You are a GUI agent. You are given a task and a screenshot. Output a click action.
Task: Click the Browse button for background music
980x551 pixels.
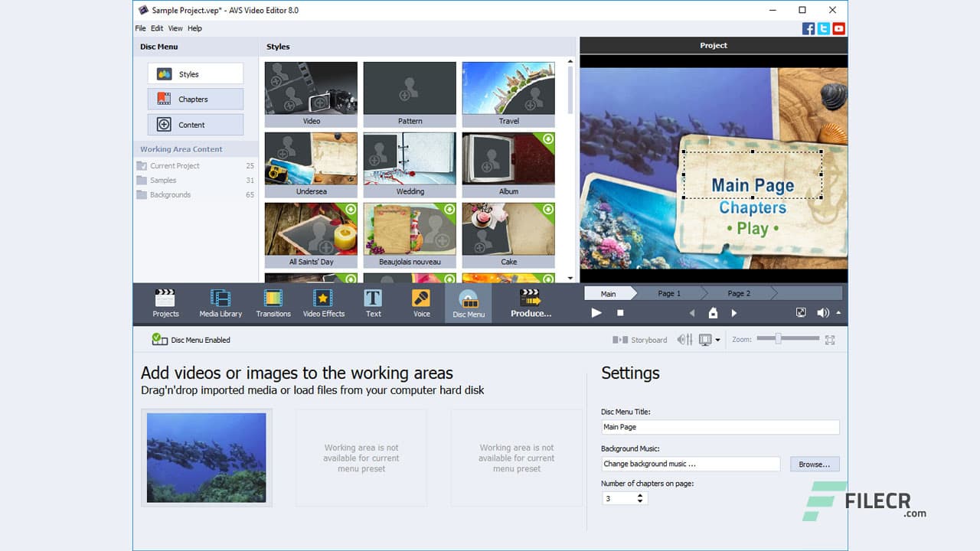coord(814,464)
